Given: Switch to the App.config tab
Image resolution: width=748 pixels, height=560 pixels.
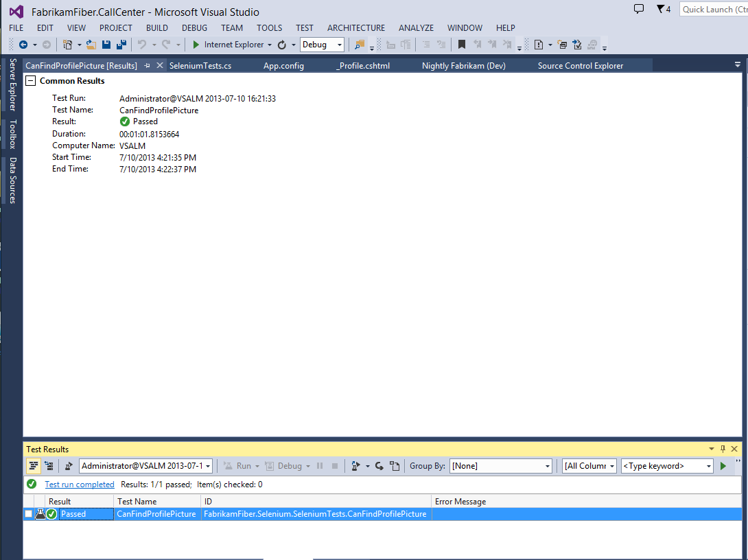Looking at the screenshot, I should click(x=283, y=66).
